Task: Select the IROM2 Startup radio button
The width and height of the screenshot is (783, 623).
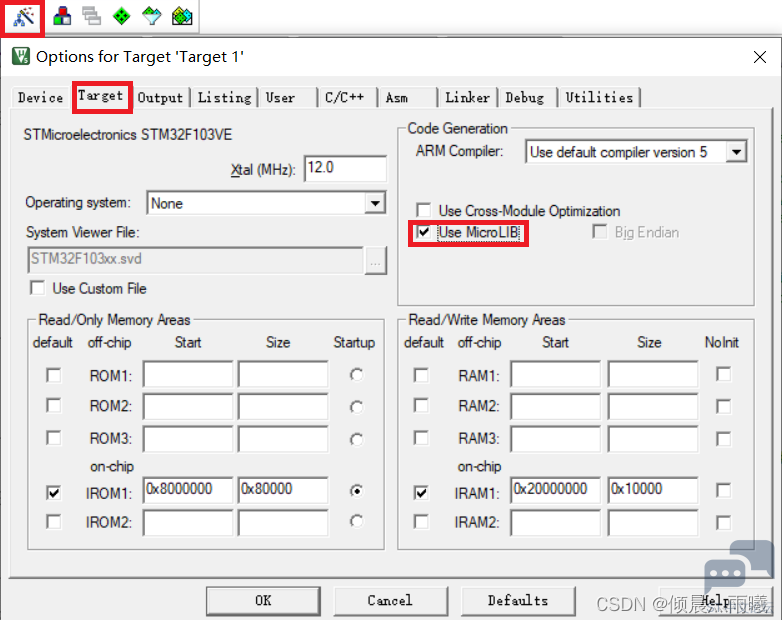Action: [x=356, y=522]
